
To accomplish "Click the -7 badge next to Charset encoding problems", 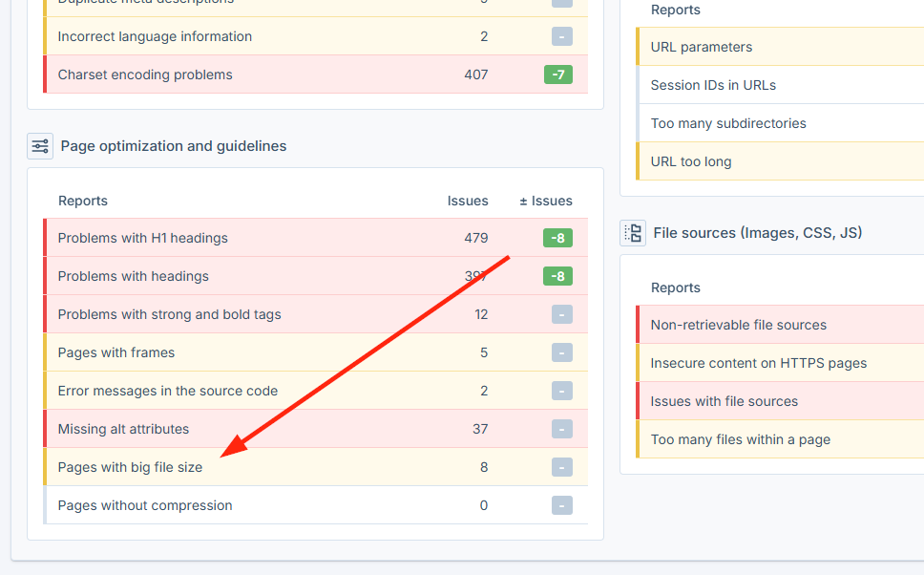I will 561,74.
